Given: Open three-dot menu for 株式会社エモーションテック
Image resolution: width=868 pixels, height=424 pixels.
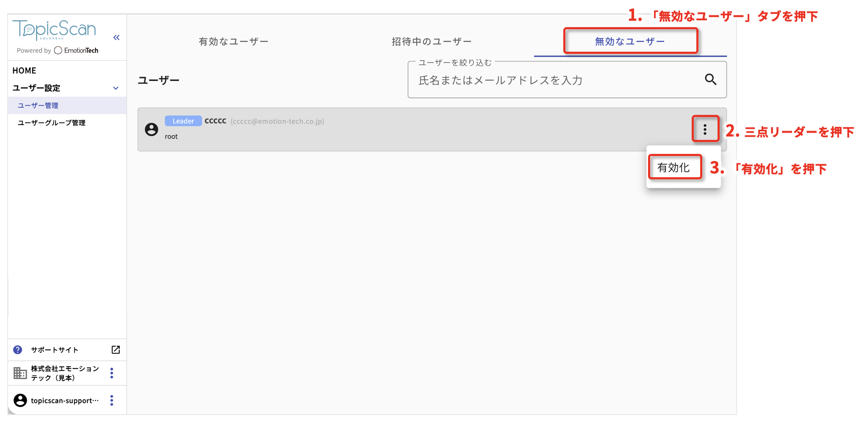Looking at the screenshot, I should coord(112,373).
